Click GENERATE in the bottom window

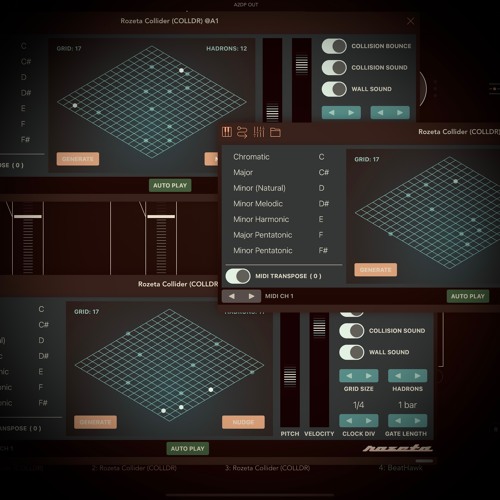point(95,422)
